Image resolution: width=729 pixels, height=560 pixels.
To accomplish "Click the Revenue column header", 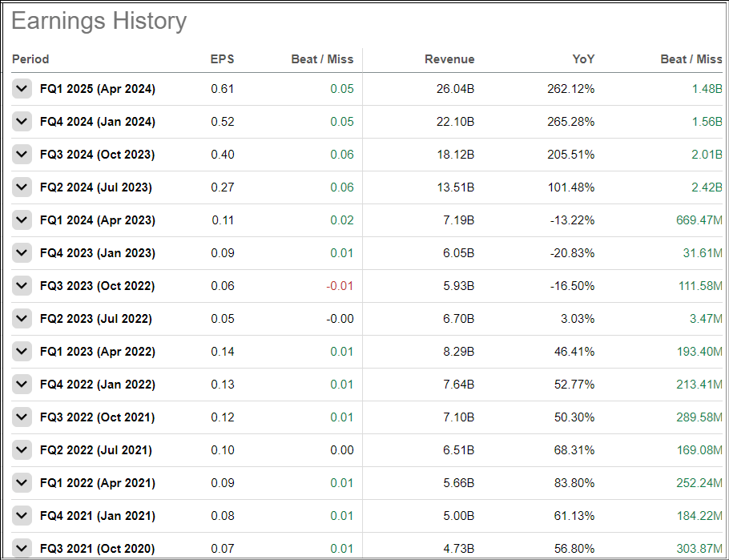I will pos(449,59).
